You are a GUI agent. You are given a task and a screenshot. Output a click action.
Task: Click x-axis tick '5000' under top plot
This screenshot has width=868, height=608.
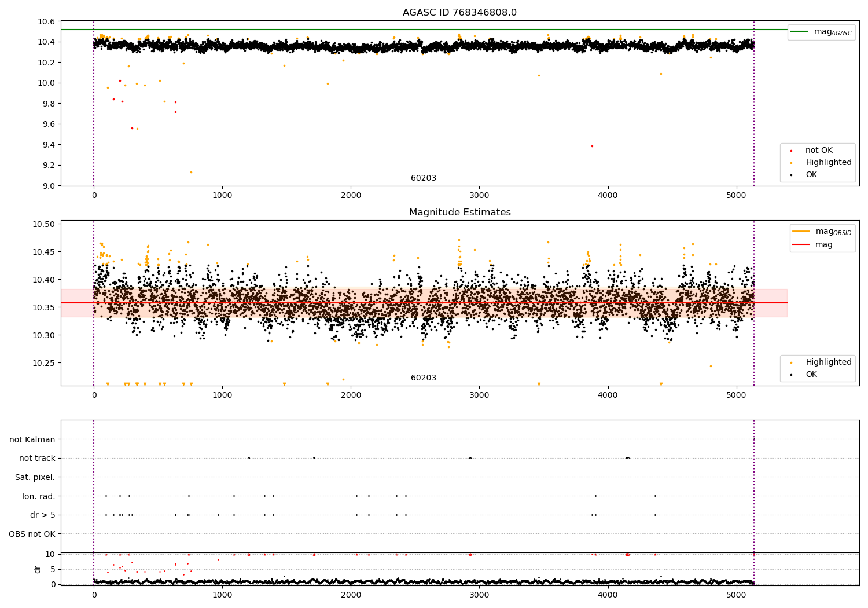(x=736, y=196)
